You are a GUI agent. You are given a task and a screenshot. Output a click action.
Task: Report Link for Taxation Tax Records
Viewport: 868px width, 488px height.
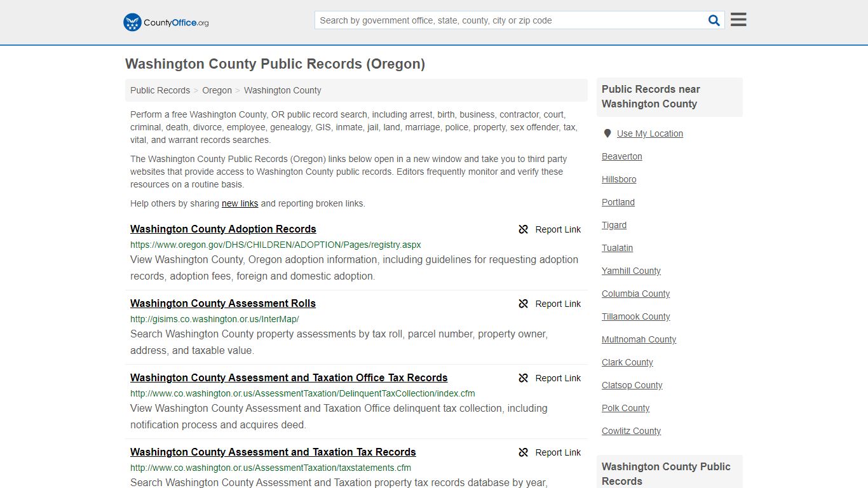(x=558, y=452)
